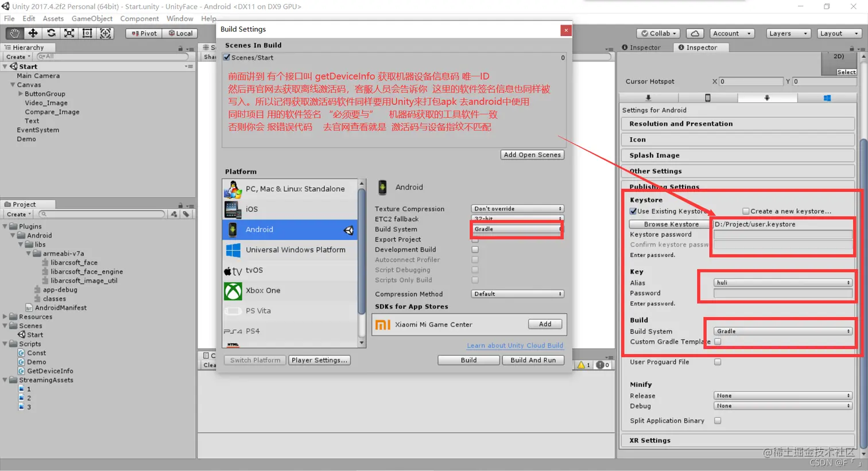
Task: Select the Android platform settings tab icon
Action: (767, 98)
